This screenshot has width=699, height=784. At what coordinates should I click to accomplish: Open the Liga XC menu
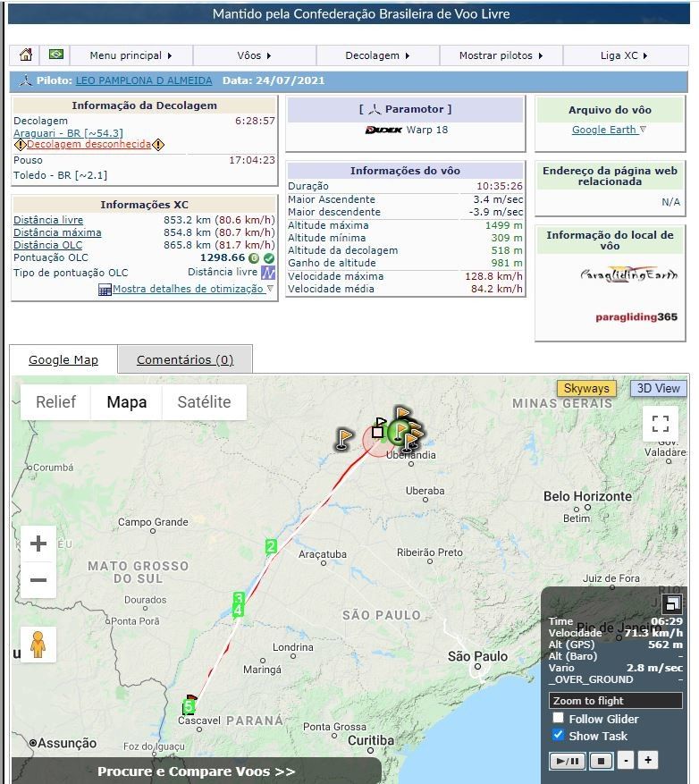click(x=624, y=55)
